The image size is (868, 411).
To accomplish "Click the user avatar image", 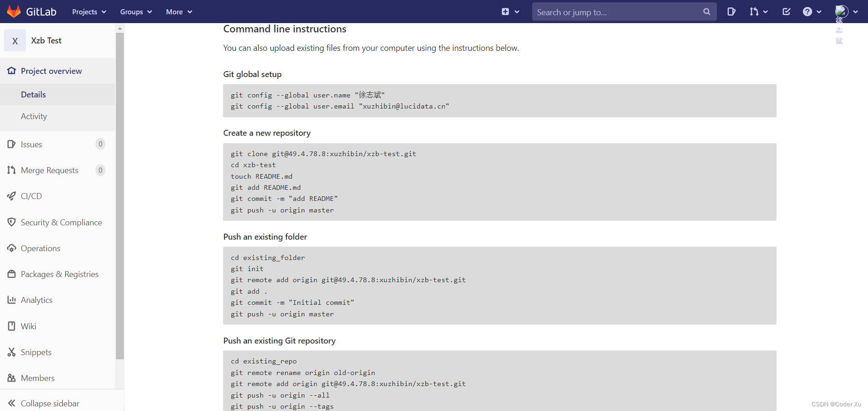I will [x=842, y=11].
